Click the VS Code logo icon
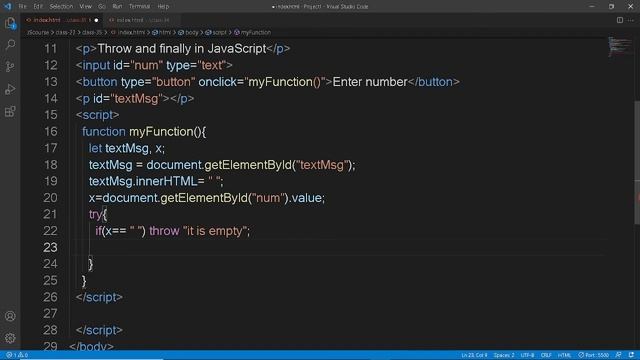This screenshot has height=360, width=640. tap(8, 7)
